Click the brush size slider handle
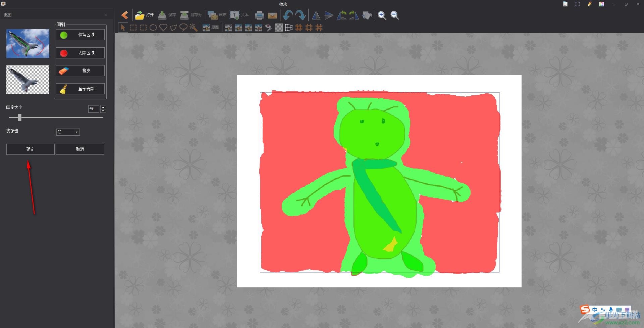This screenshot has height=328, width=644. click(x=19, y=118)
